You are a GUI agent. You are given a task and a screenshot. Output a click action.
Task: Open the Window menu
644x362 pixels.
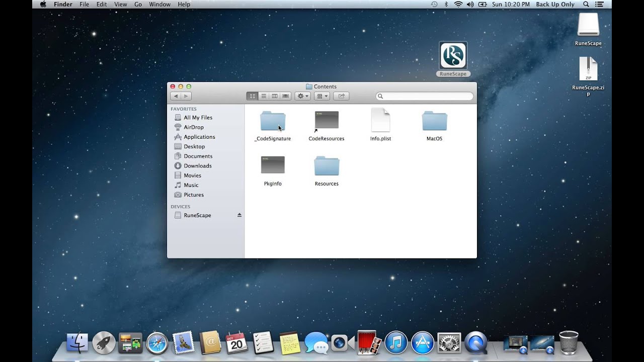point(159,4)
